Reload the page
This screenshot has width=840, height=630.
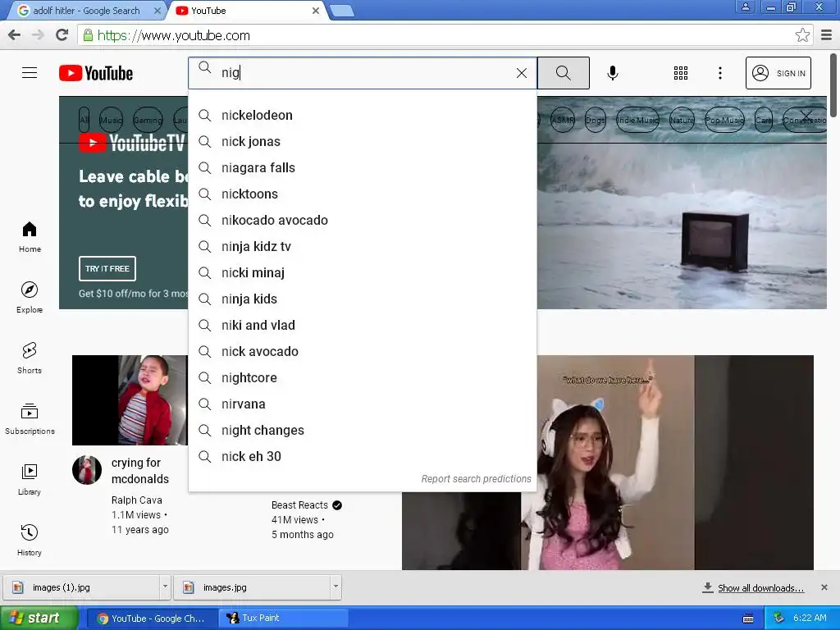pos(62,35)
